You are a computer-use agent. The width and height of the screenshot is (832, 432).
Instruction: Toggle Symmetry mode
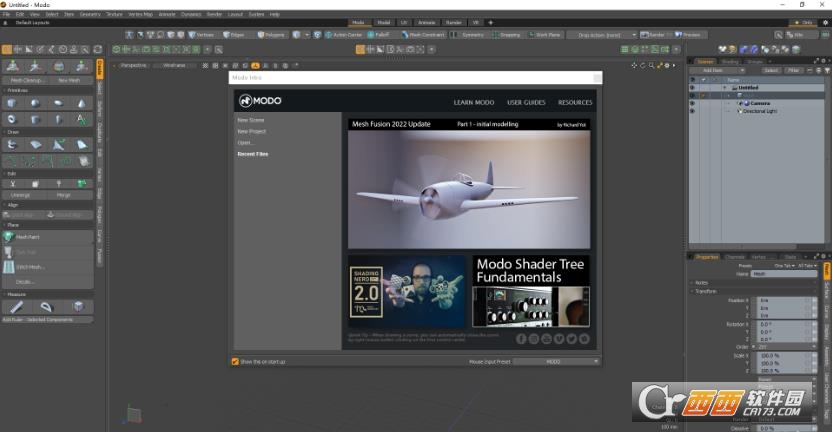pos(468,35)
